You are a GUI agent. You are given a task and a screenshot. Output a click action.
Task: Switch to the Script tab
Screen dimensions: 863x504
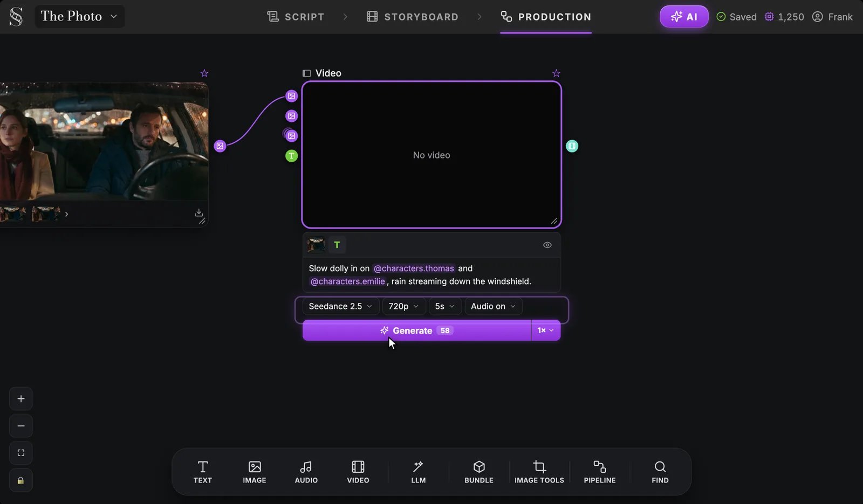tap(296, 17)
